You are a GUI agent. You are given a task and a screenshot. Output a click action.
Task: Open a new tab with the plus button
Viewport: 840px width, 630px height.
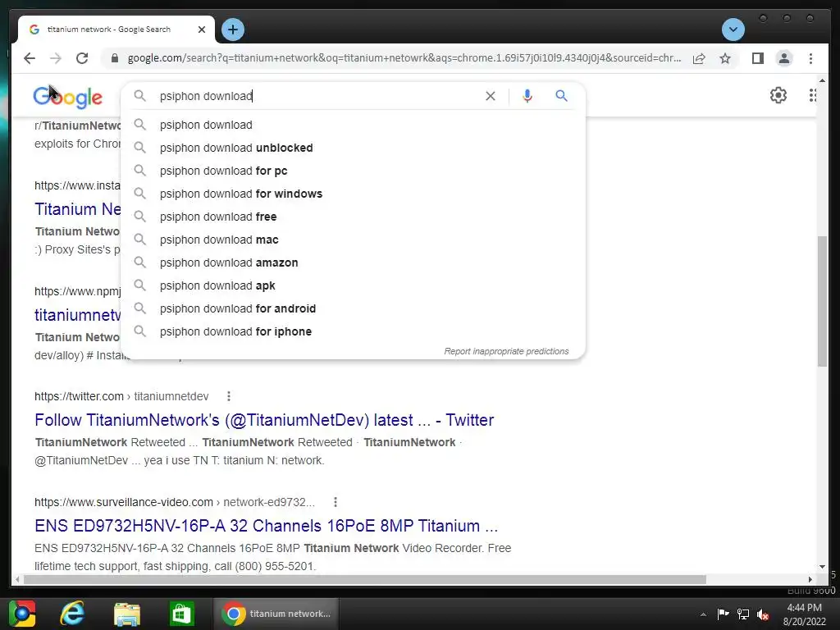click(232, 30)
